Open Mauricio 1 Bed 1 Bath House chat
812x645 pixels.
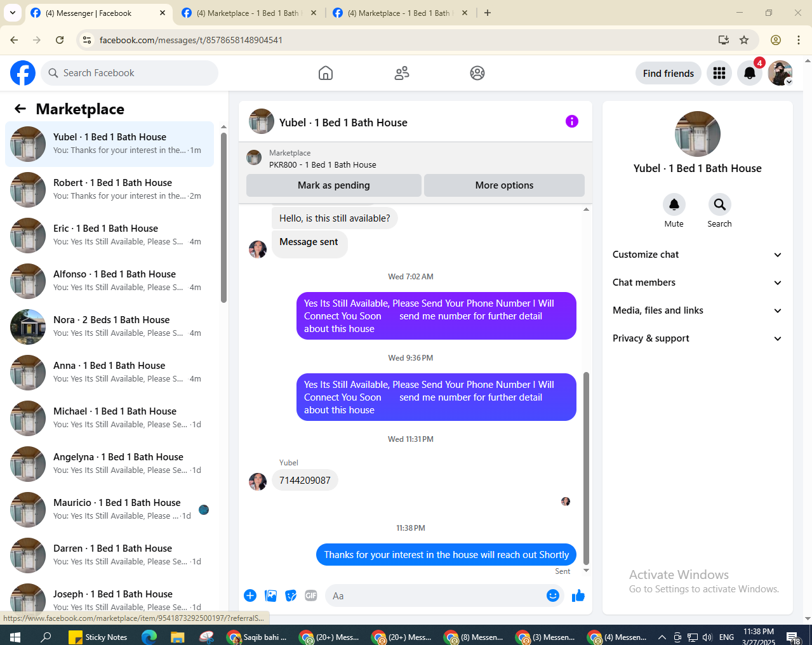(109, 510)
